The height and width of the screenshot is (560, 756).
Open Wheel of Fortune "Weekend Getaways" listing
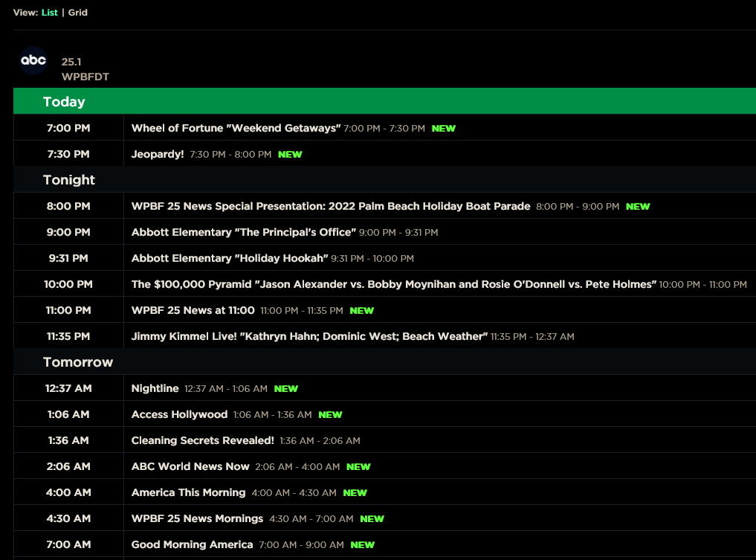[236, 128]
